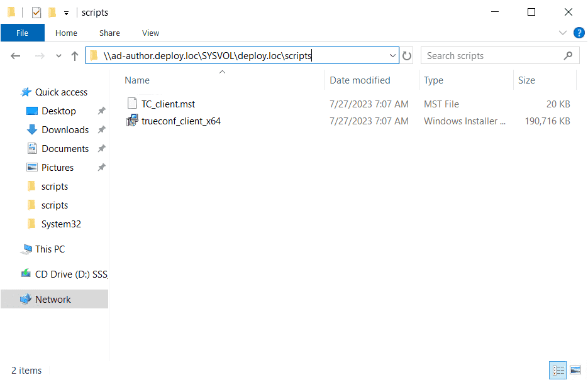Click the magnifier search icon
The height and width of the screenshot is (380, 588).
(x=568, y=55)
